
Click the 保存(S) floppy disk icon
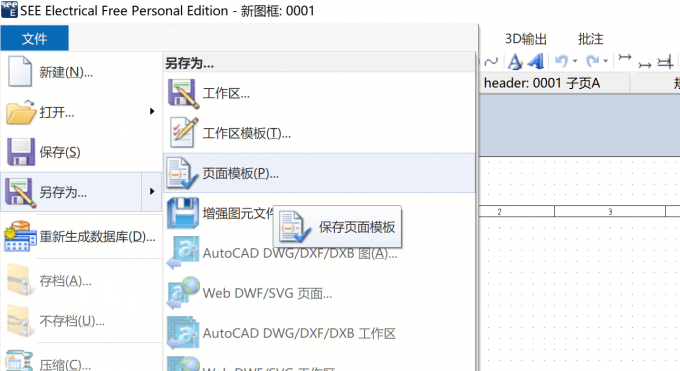(x=20, y=152)
